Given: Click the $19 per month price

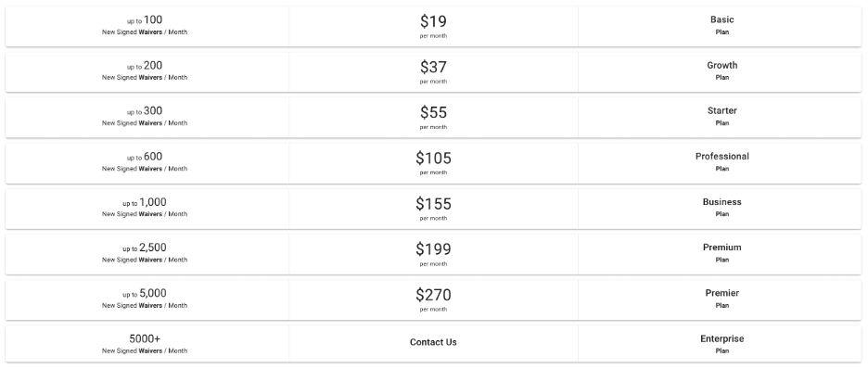Looking at the screenshot, I should 433,26.
